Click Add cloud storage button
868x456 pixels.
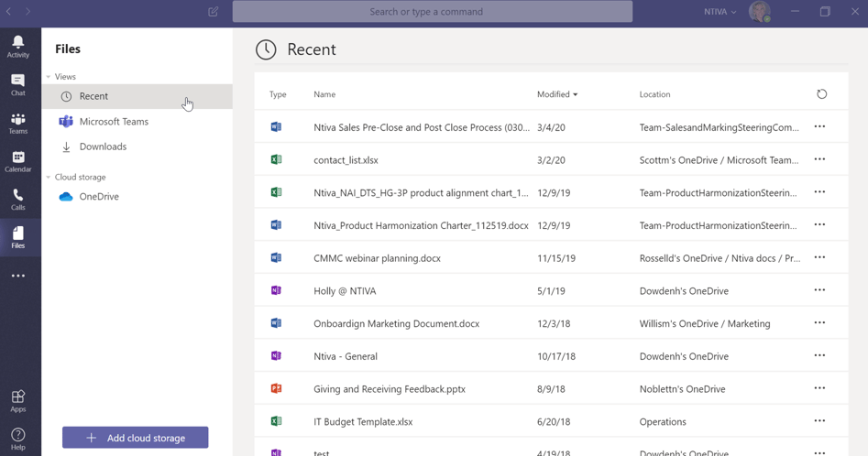(135, 438)
